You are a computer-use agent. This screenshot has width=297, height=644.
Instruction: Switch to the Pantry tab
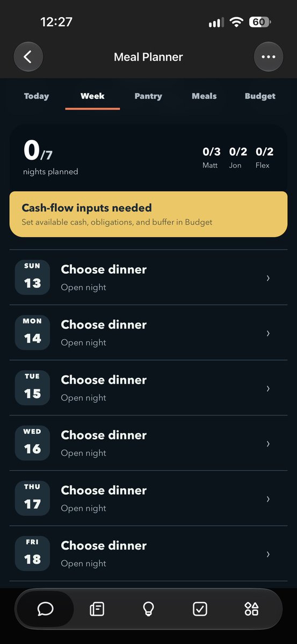(148, 96)
